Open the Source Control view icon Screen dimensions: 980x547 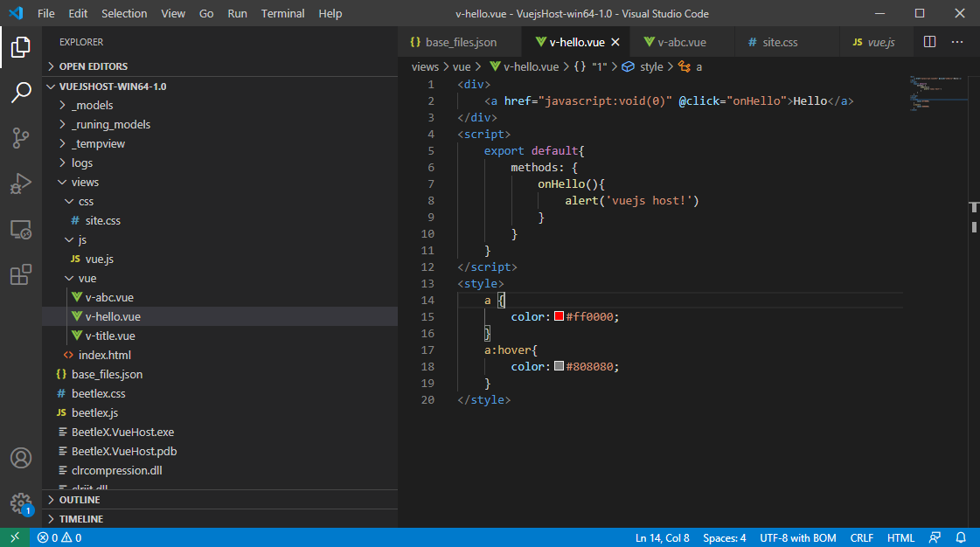[x=21, y=138]
